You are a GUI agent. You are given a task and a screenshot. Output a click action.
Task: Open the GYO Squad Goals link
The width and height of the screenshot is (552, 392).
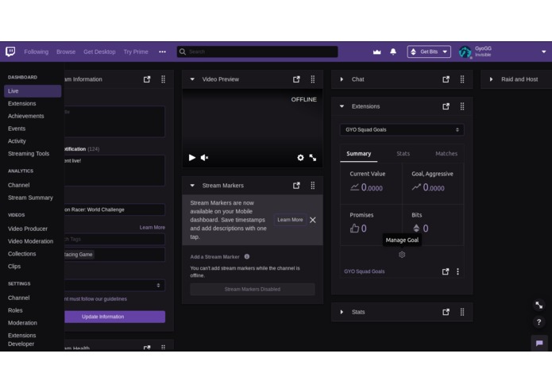point(364,271)
